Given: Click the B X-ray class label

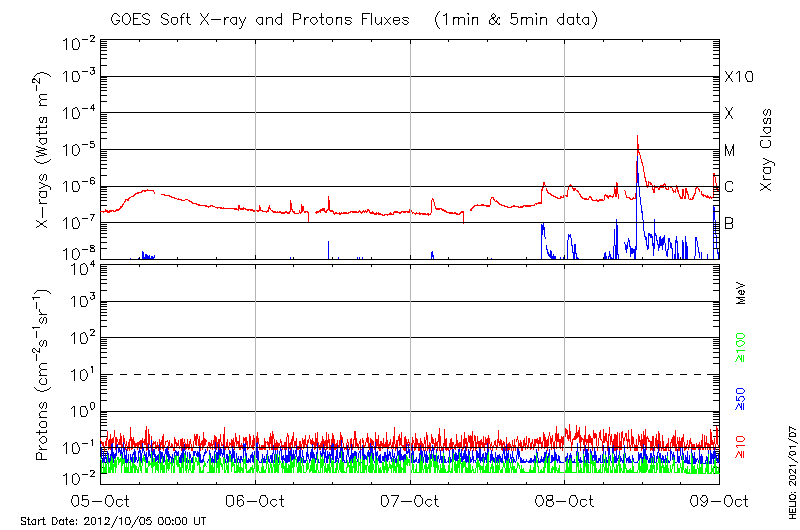Looking at the screenshot, I should click(x=729, y=223).
